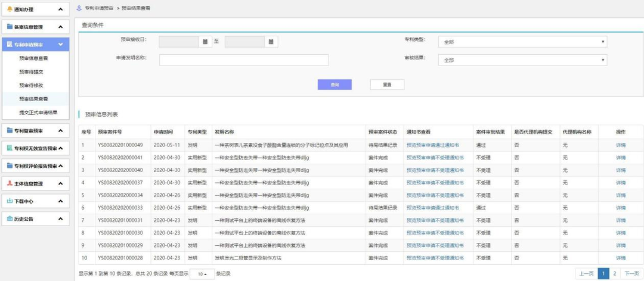Open 详情 link for case YS00820201000049

[x=621, y=145]
